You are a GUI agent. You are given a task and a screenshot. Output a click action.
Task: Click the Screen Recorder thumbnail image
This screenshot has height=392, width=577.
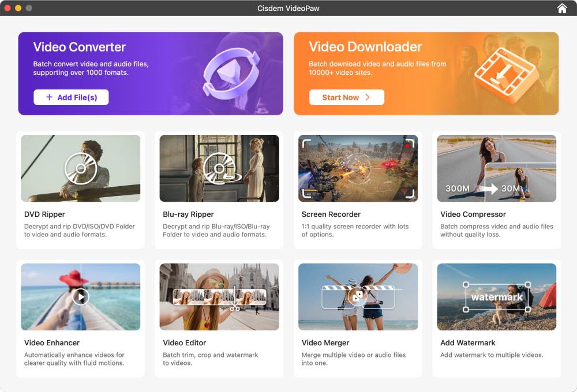click(358, 168)
